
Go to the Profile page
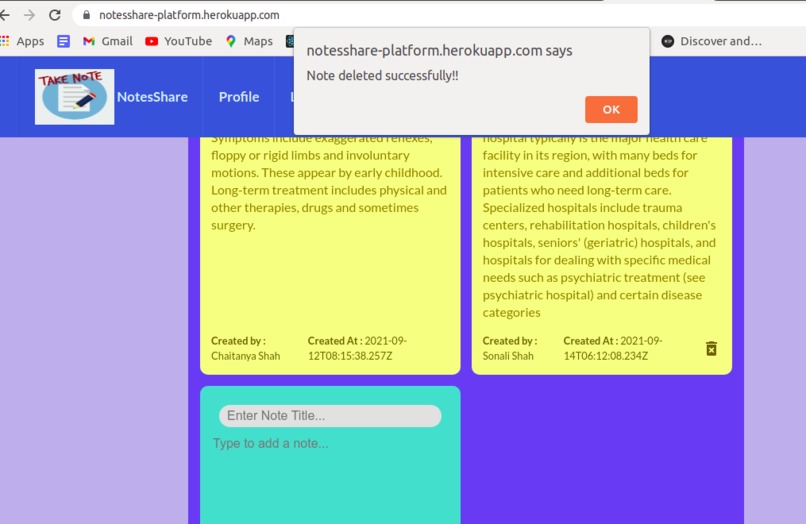pos(239,97)
